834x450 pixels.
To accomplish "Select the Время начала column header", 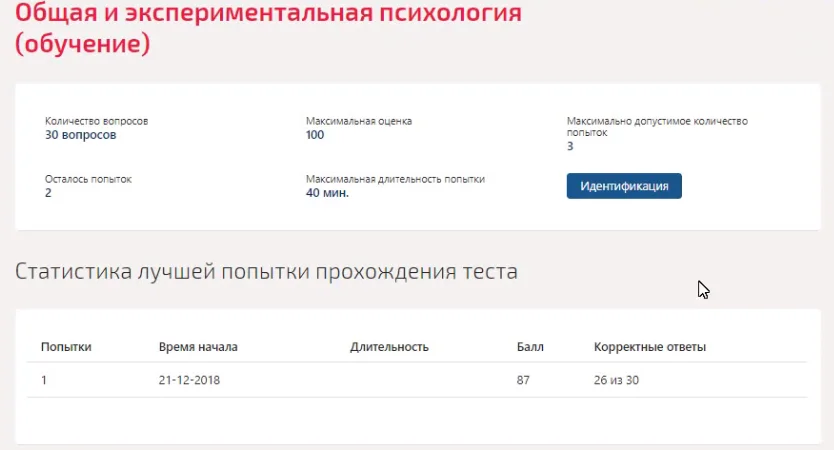I will (198, 347).
